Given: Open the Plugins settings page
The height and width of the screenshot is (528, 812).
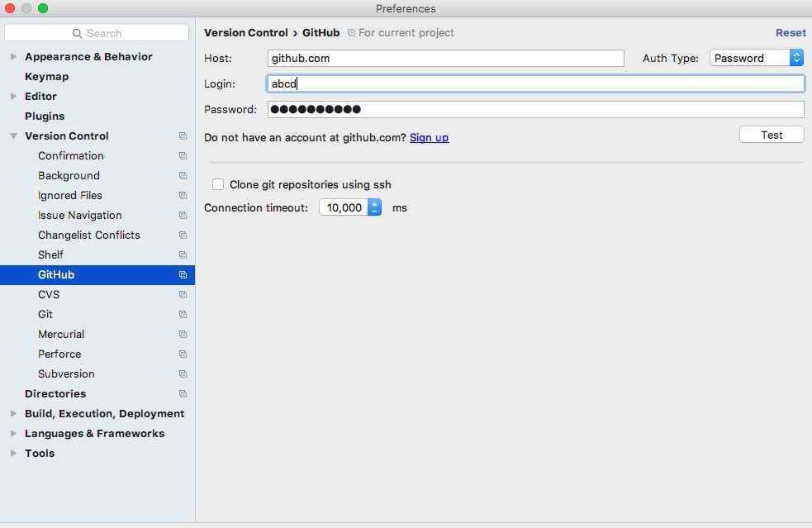Looking at the screenshot, I should 45,116.
